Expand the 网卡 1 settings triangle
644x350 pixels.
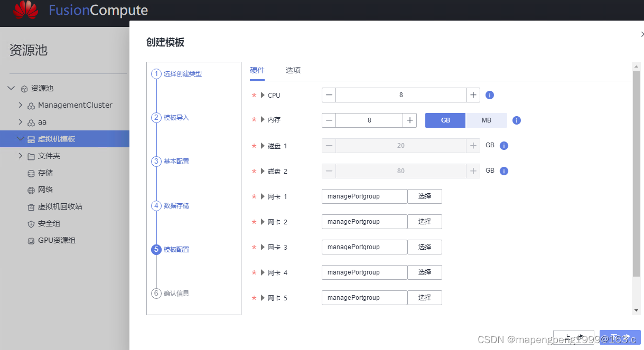[x=263, y=196]
